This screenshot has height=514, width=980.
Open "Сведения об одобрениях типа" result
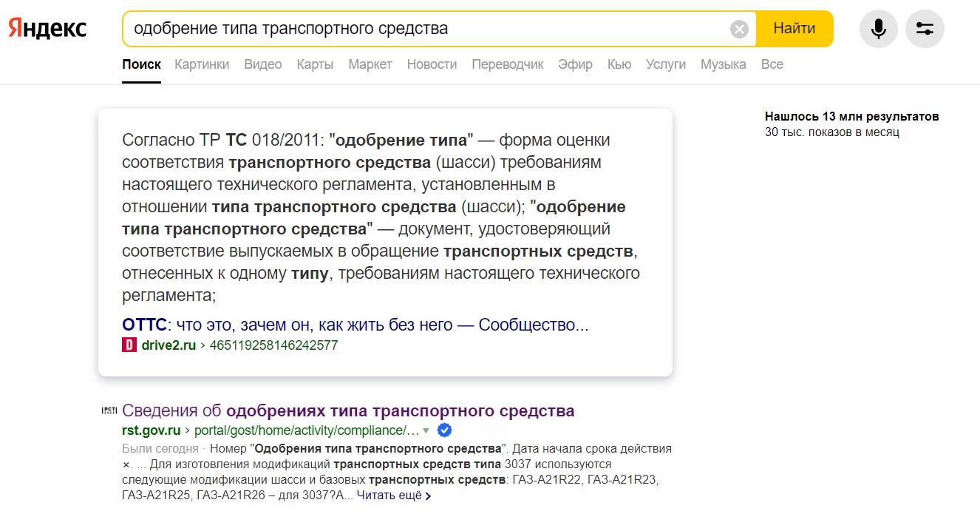click(348, 410)
